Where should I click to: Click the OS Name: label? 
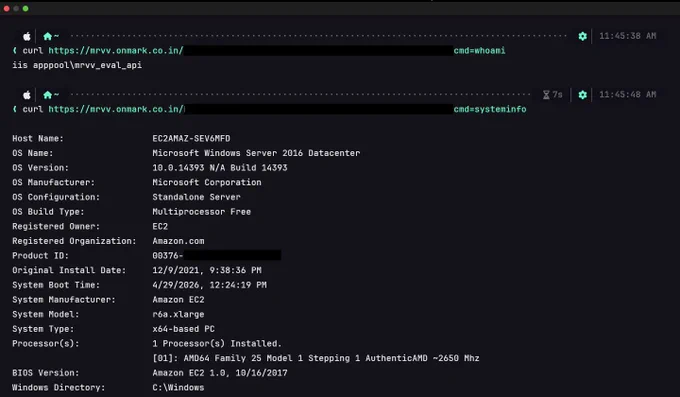click(33, 153)
